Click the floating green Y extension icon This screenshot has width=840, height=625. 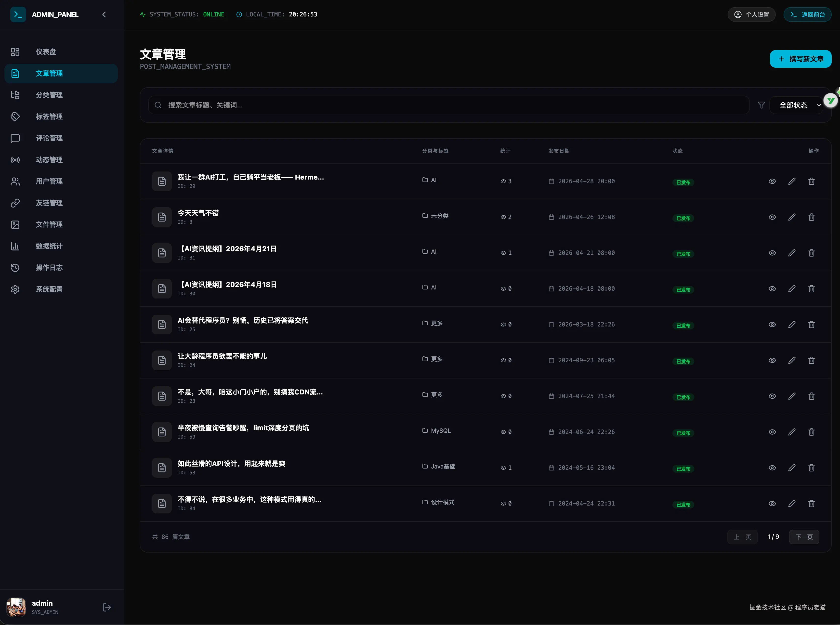(831, 101)
